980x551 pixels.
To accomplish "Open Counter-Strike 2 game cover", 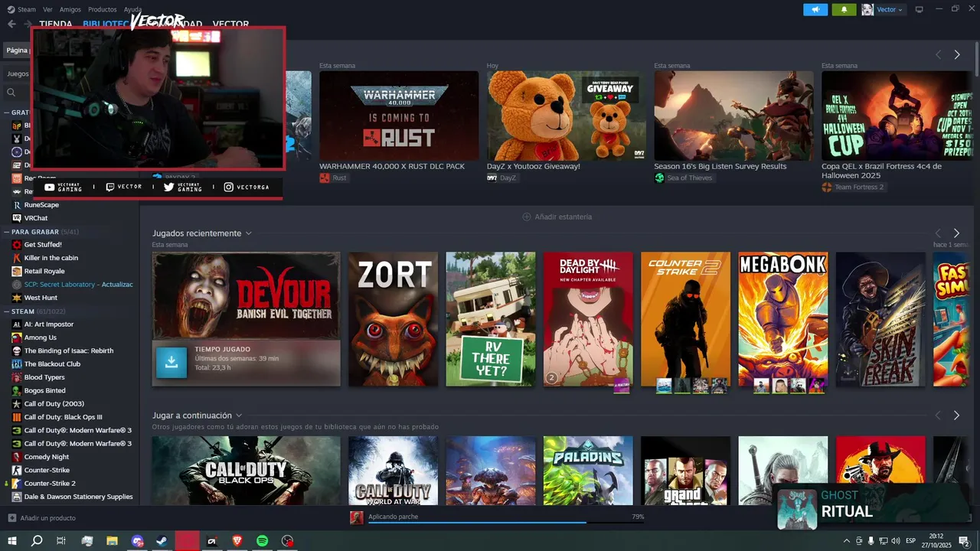I will point(686,319).
